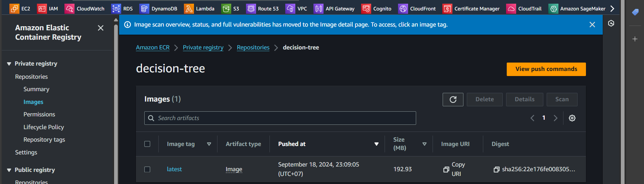Screen dimensions: 644x184
Task: Open the hexagon help panel icon
Action: click(x=611, y=23)
